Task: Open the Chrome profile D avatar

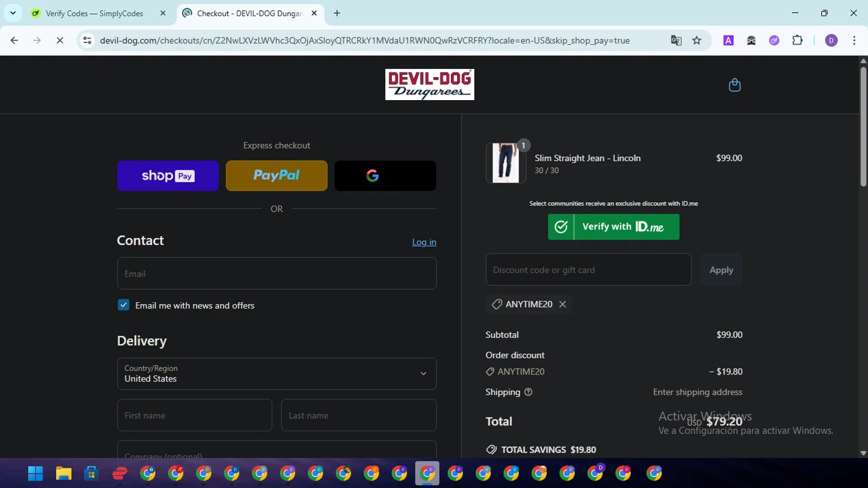Action: point(831,41)
